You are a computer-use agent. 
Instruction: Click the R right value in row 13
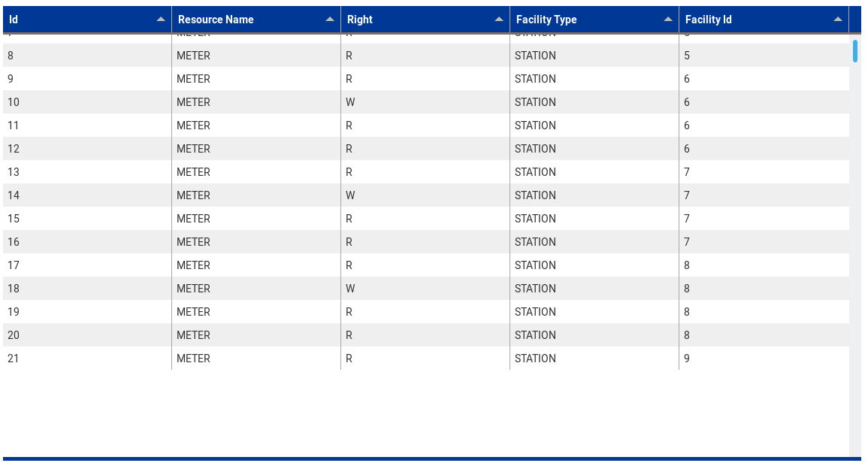point(349,171)
